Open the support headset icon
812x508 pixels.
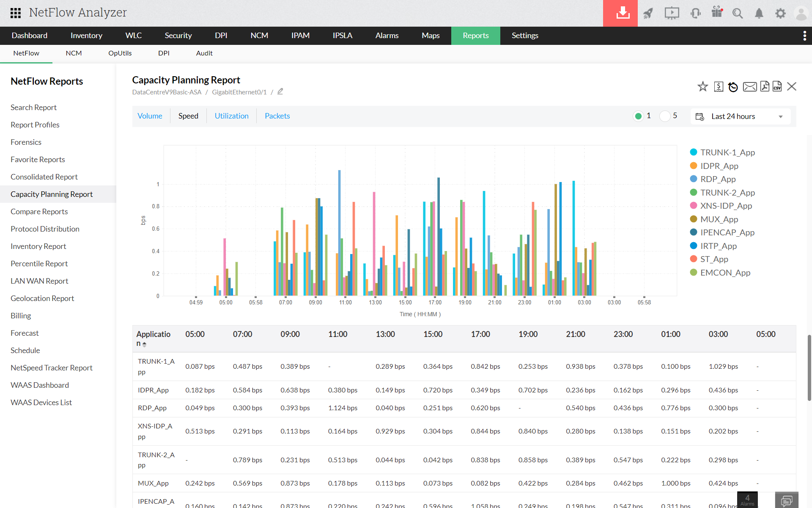coord(695,13)
